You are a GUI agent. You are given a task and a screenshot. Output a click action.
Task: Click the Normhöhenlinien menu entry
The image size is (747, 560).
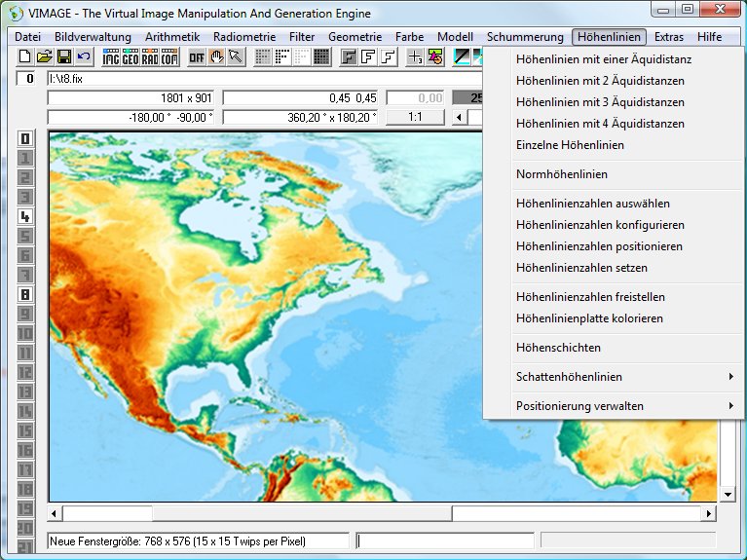(562, 174)
